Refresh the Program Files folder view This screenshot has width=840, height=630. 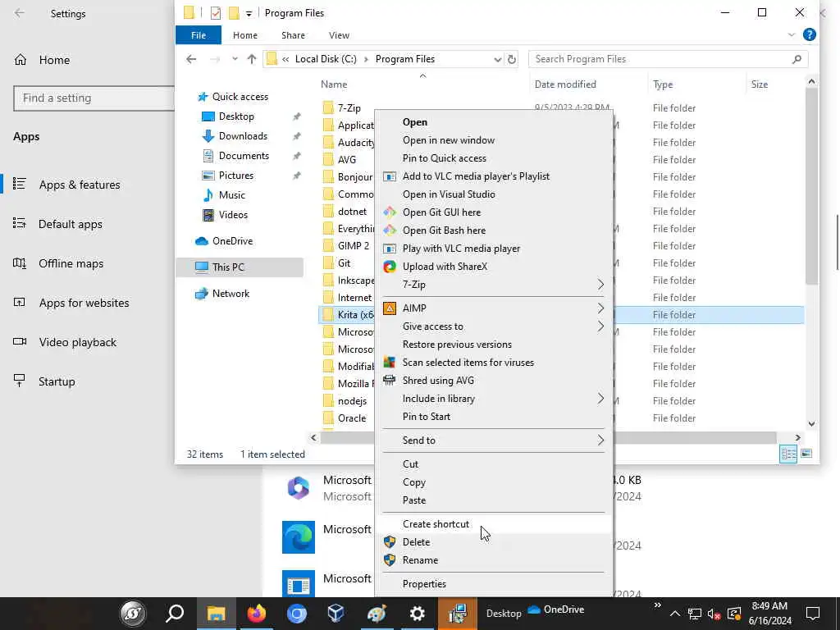click(x=512, y=59)
